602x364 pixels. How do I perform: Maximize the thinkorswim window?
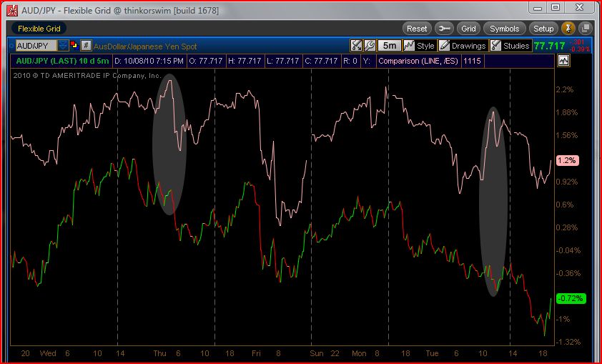(556, 7)
